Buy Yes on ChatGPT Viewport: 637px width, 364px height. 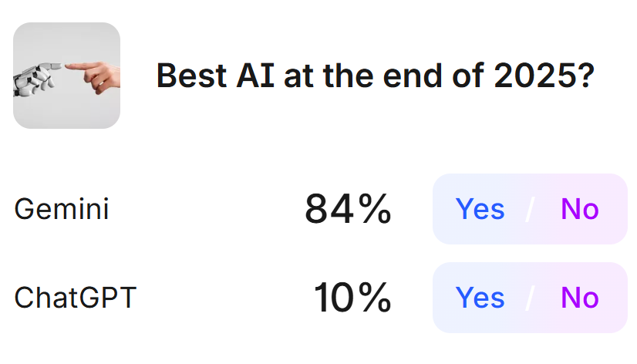tap(480, 298)
